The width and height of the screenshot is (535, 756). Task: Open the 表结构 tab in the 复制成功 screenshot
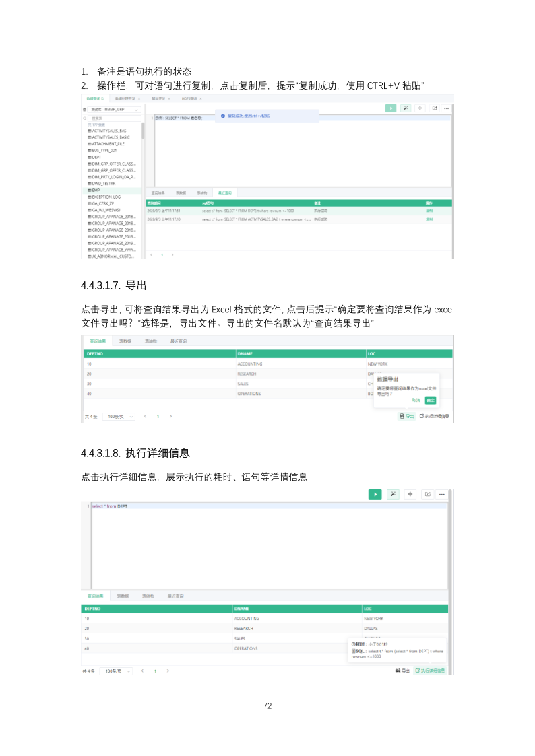click(202, 193)
